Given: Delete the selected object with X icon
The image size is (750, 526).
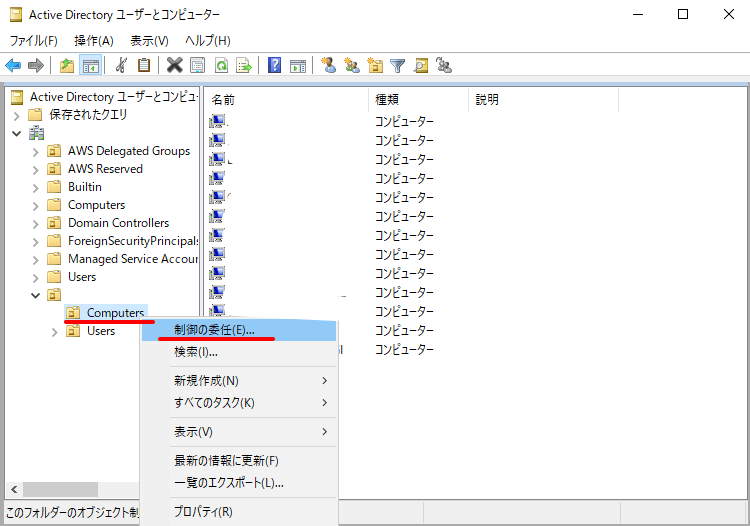Looking at the screenshot, I should point(175,65).
